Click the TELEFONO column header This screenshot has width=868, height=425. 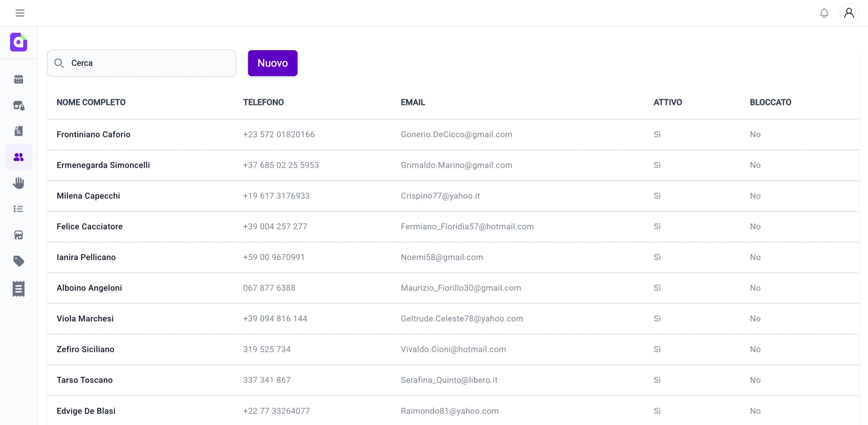263,102
